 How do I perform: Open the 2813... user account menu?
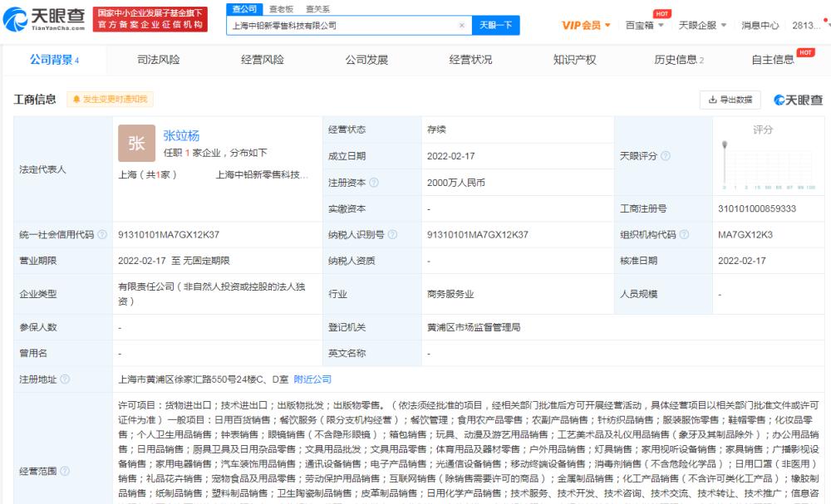tap(806, 26)
